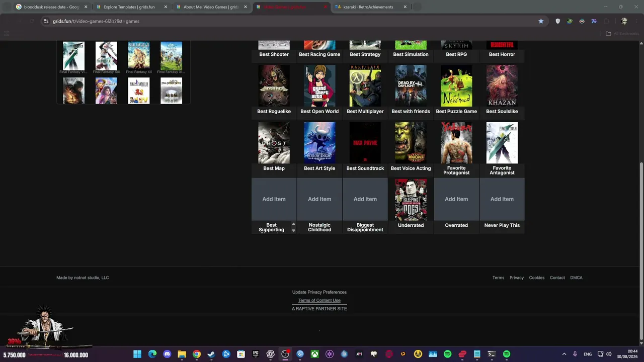Open the DMCA footer link

[x=576, y=278]
